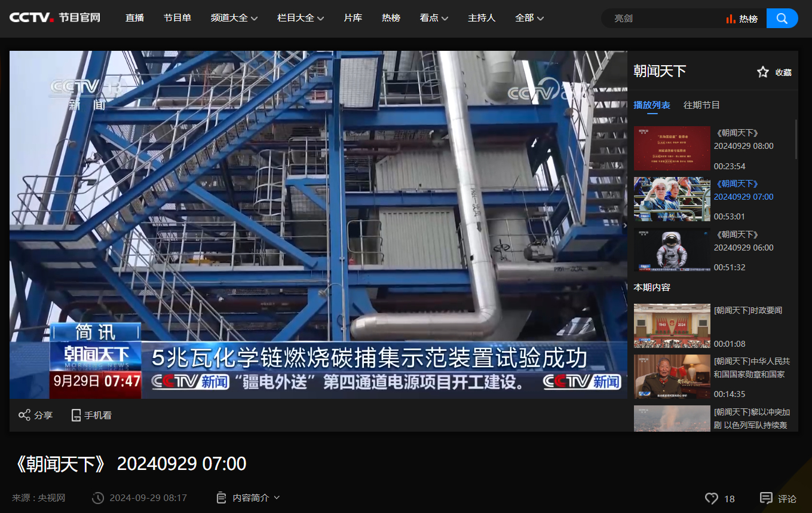The width and height of the screenshot is (812, 513).
Task: Open the 看点 dropdown menu
Action: point(434,18)
